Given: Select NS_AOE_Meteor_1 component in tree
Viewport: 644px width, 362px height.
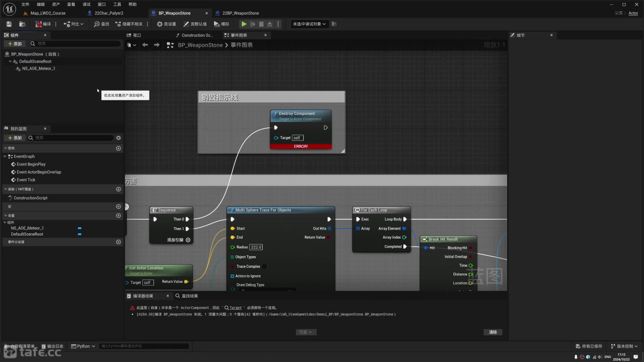Looking at the screenshot, I should (x=39, y=68).
